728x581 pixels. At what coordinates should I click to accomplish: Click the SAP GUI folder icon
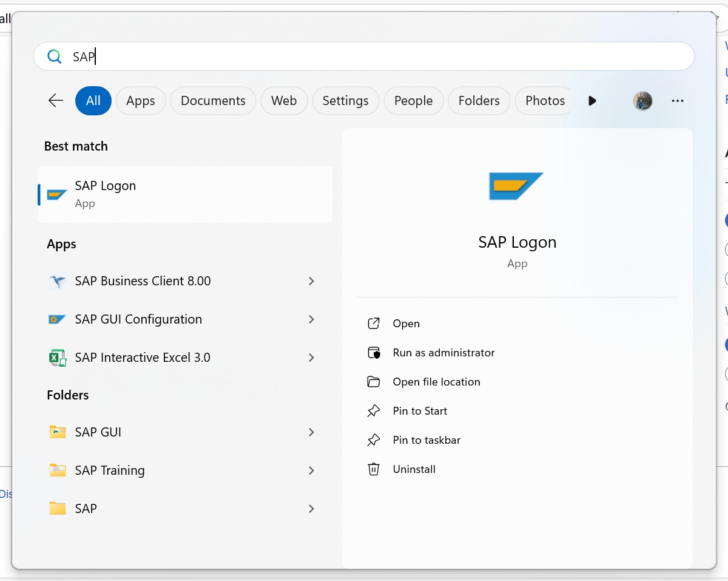click(58, 432)
